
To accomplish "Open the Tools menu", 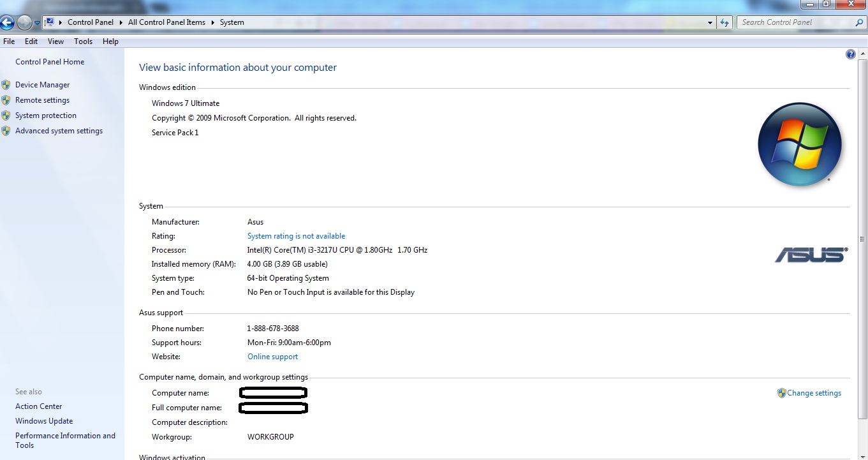I will click(84, 41).
